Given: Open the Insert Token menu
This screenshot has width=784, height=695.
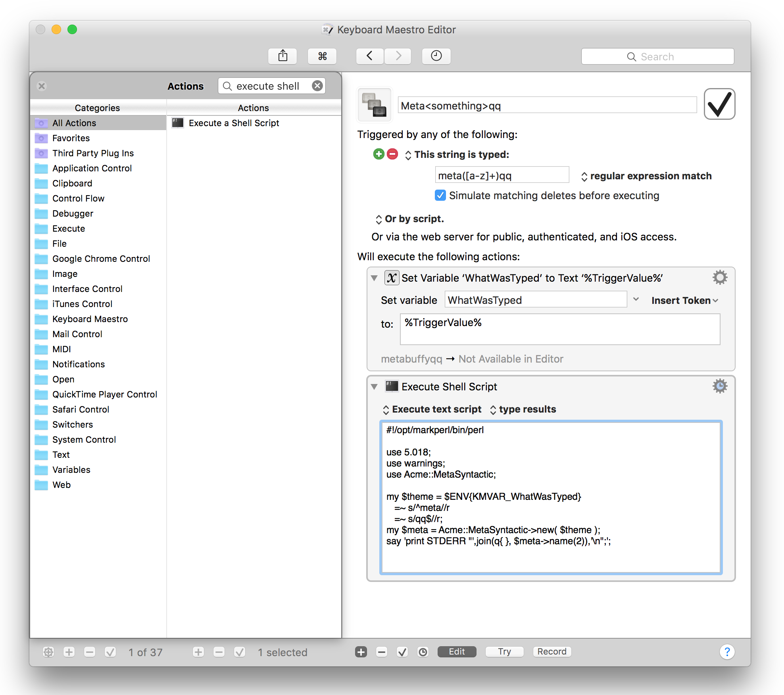Looking at the screenshot, I should [685, 300].
